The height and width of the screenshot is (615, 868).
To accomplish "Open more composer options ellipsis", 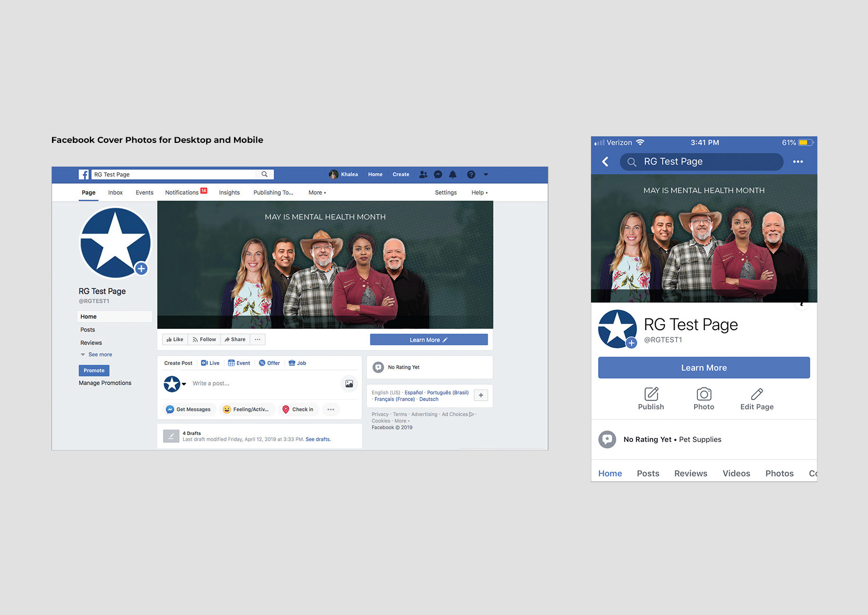I will (331, 410).
